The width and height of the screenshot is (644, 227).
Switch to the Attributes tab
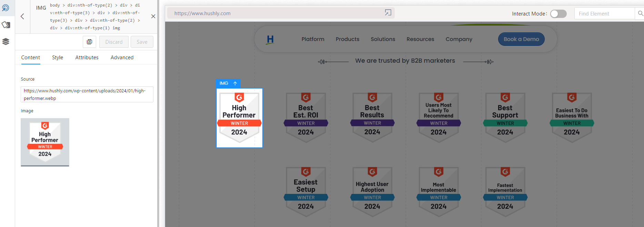(x=87, y=58)
